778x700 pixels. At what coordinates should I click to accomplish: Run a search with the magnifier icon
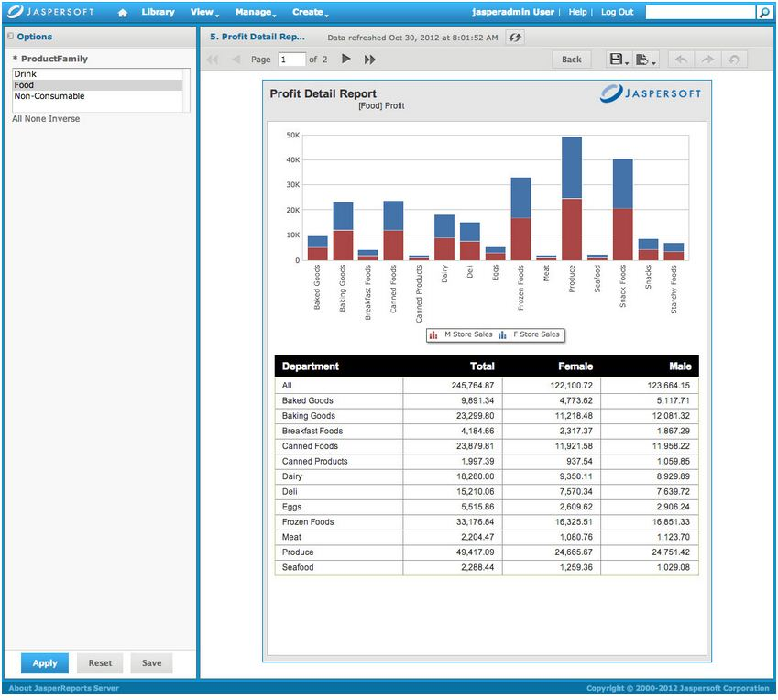coord(762,12)
